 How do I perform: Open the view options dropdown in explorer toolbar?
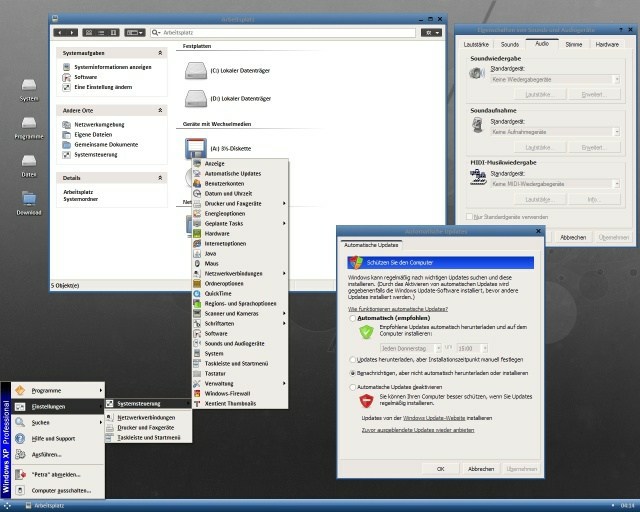[x=135, y=33]
